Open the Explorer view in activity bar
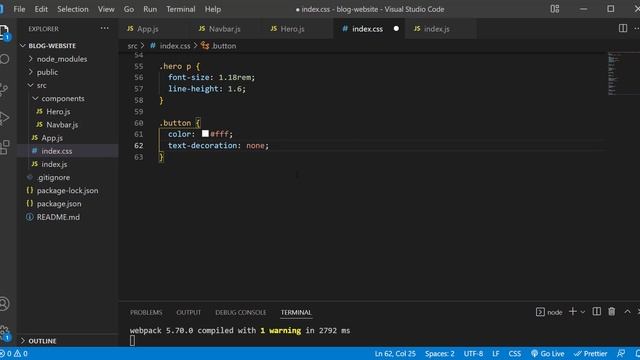 (4, 31)
